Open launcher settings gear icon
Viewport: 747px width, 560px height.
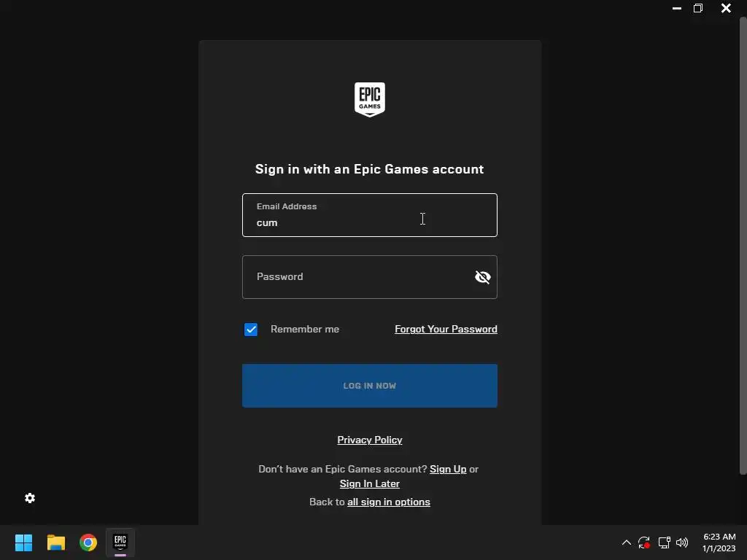tap(29, 497)
